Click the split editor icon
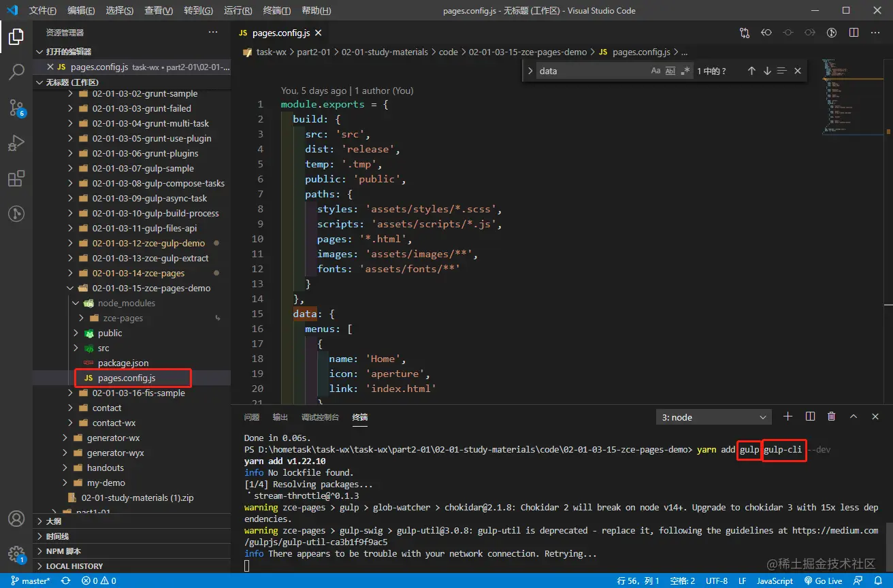Viewport: 893px width, 588px height. (x=854, y=33)
